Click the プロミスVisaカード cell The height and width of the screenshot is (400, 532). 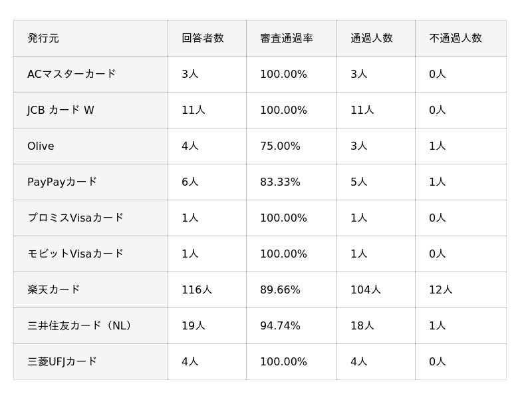[x=75, y=218]
